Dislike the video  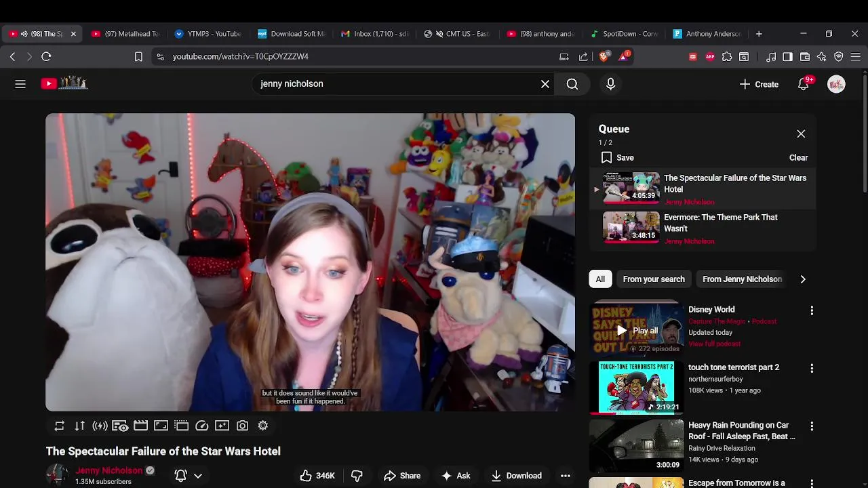tap(357, 476)
